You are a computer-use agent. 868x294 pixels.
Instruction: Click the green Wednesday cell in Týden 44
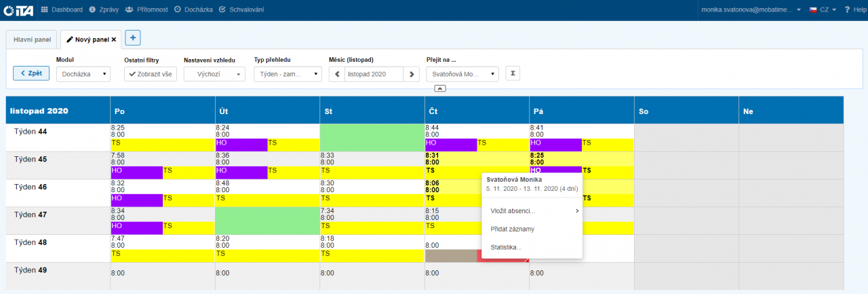click(372, 137)
